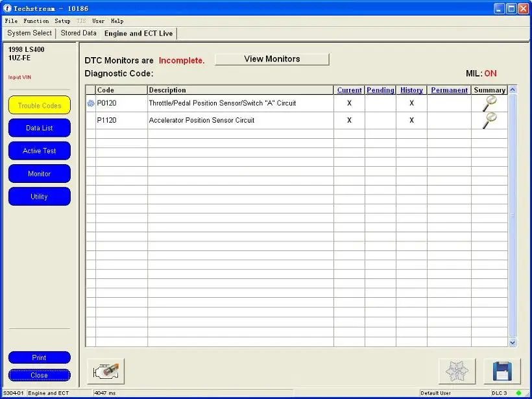
Task: Click the Techstream title bar logo icon
Action: pyautogui.click(x=7, y=8)
